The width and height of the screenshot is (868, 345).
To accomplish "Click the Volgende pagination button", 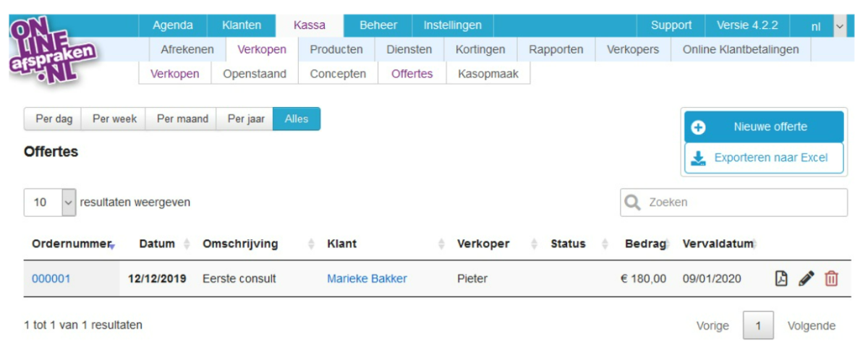I will click(811, 325).
